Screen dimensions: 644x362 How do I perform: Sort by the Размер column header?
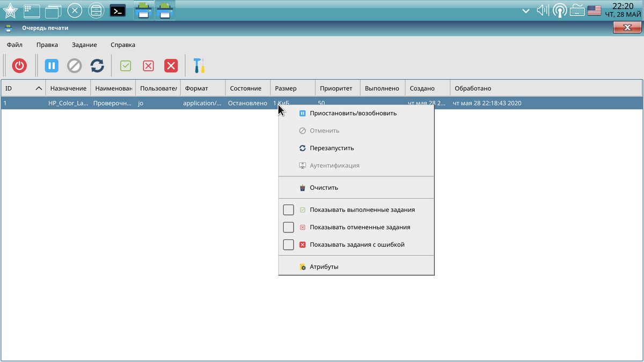(293, 88)
